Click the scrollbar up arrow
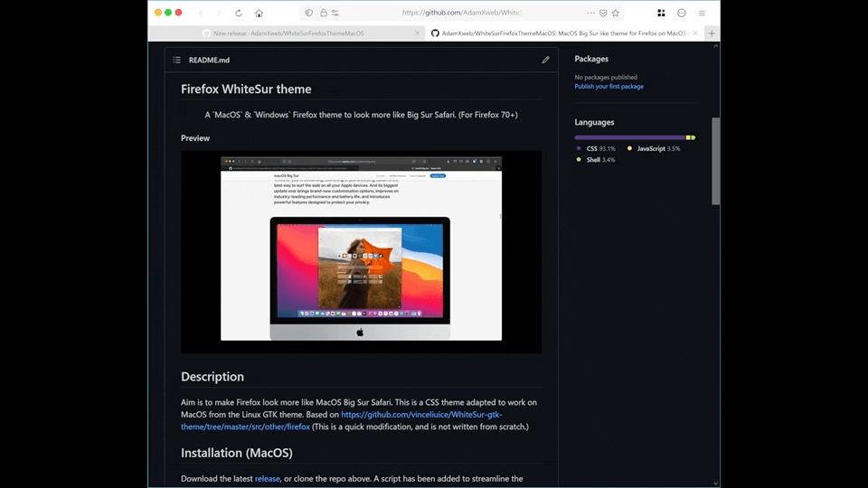The width and height of the screenshot is (868, 488). pos(716,46)
